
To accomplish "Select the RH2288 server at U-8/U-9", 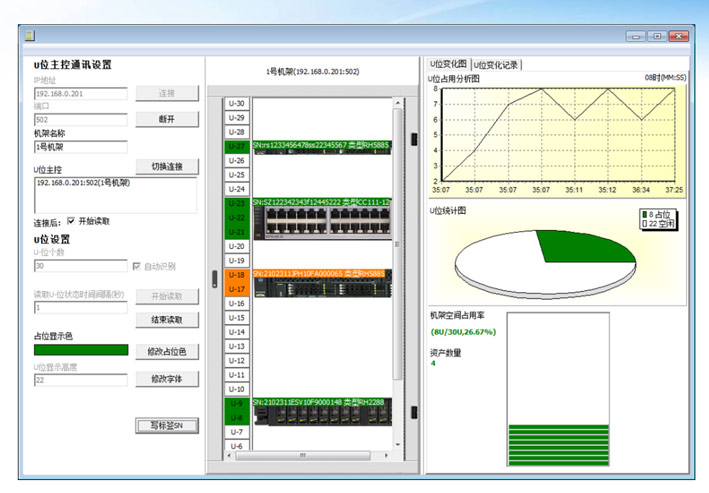I will tap(321, 411).
